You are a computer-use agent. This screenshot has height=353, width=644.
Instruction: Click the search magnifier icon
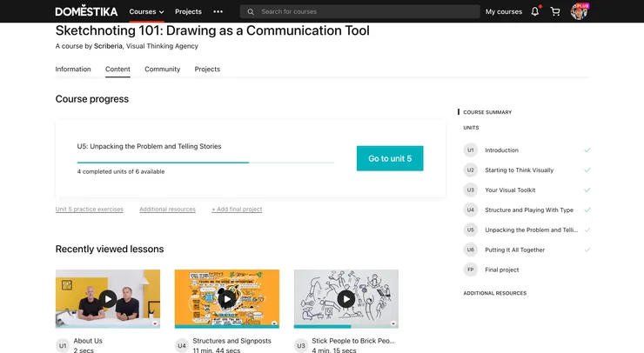point(251,12)
